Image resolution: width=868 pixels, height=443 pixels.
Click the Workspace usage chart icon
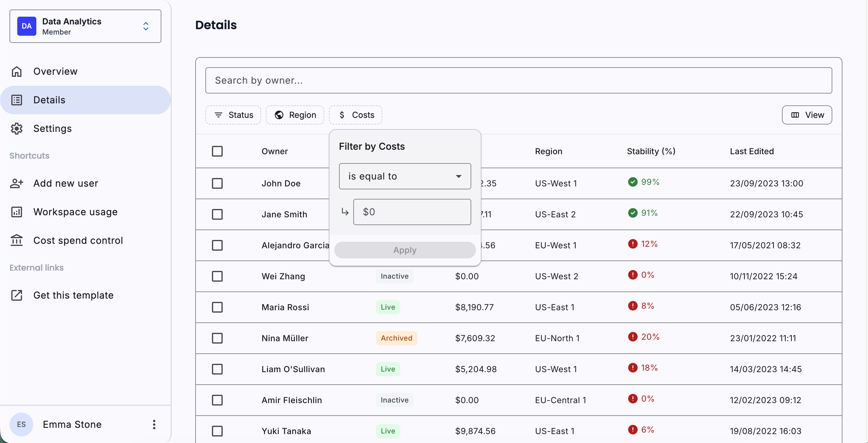coord(16,212)
